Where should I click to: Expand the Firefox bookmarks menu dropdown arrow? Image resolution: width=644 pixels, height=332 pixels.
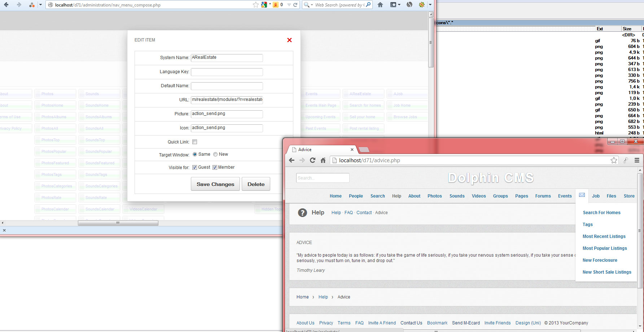(x=399, y=5)
